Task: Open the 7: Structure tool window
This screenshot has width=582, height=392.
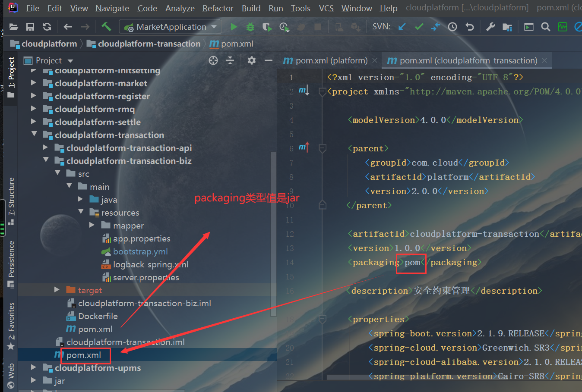Action: click(11, 201)
